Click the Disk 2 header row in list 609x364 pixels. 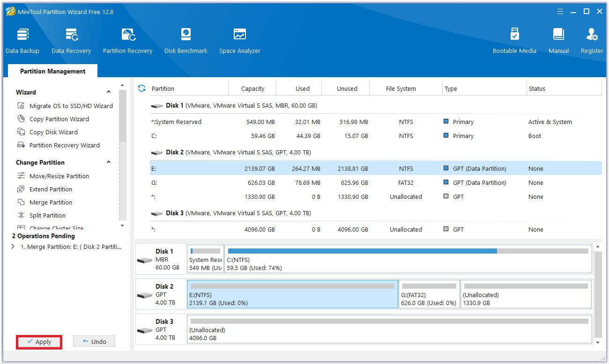[x=376, y=153]
